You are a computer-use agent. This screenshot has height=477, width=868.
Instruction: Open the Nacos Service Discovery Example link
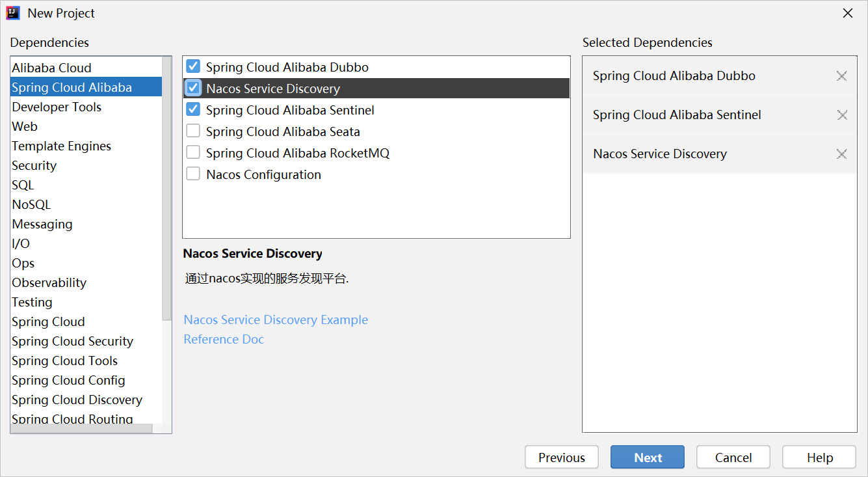click(x=276, y=320)
